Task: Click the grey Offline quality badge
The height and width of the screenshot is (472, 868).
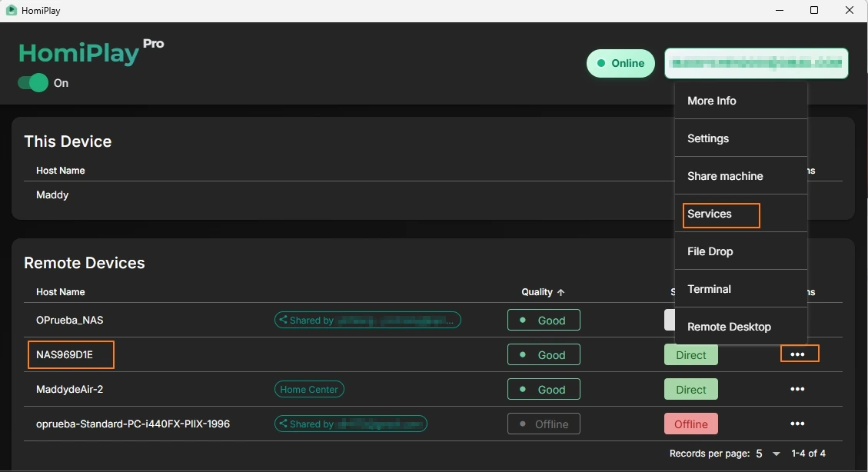Action: click(x=544, y=424)
